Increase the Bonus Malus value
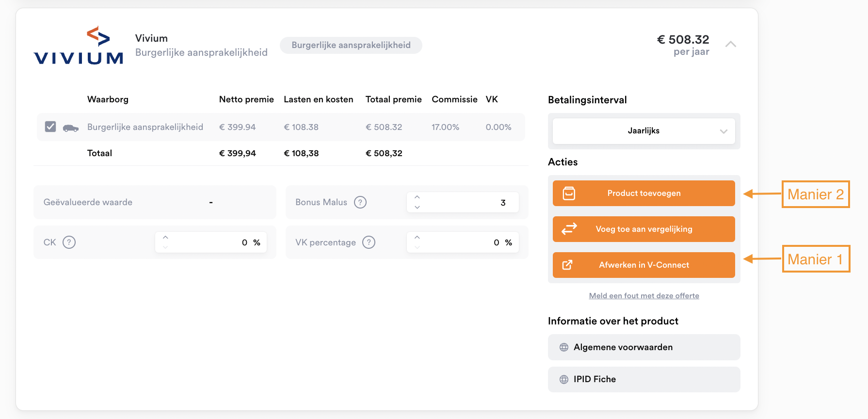This screenshot has height=419, width=868. pyautogui.click(x=417, y=197)
